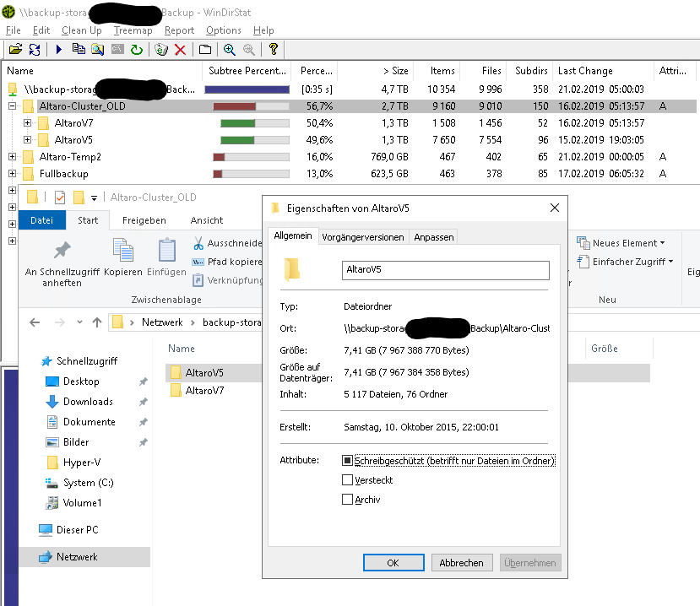
Task: Switch to the Anpassen tab
Action: click(x=434, y=237)
